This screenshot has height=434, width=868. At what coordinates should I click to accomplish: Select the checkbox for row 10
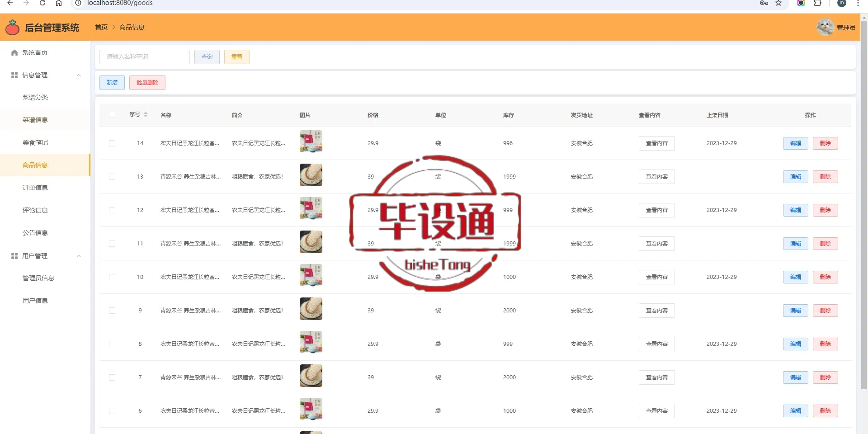tap(112, 277)
